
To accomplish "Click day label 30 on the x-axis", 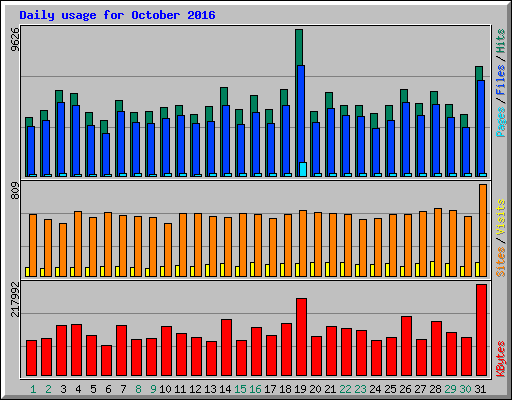I will [465, 389].
